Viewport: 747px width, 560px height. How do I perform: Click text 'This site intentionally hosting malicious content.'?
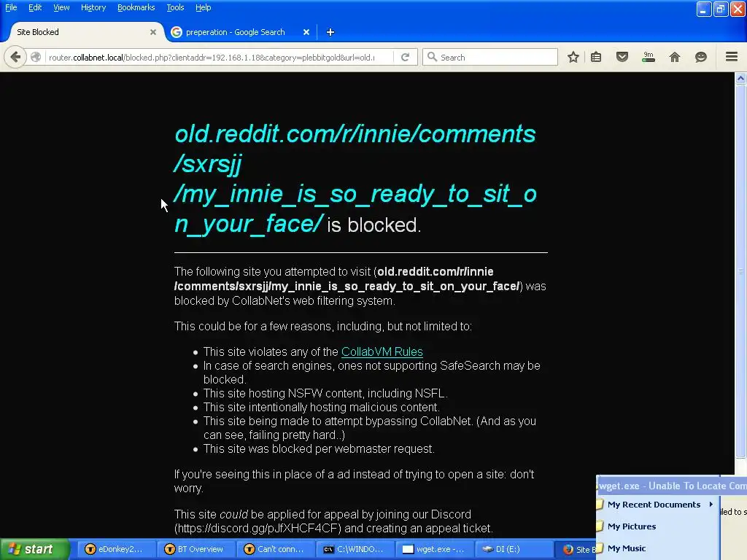(322, 407)
